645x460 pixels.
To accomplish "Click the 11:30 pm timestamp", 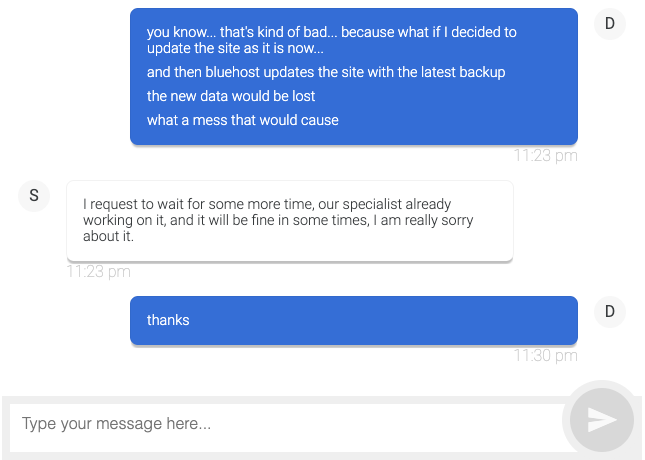I will point(545,355).
